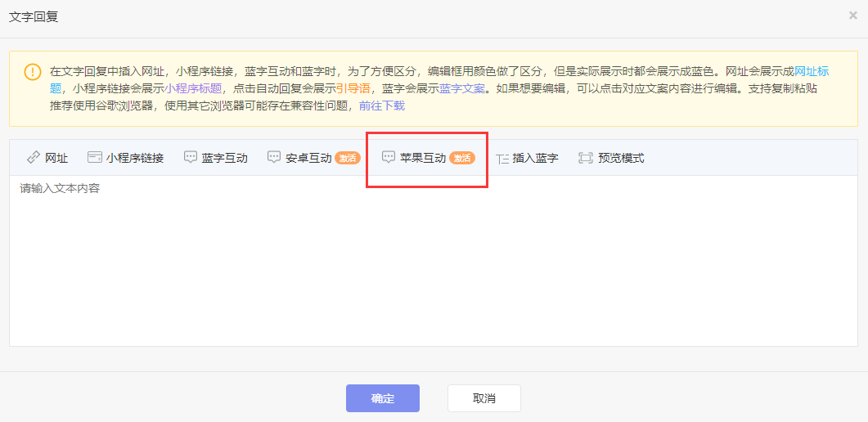Click the 激活 badge next to 安卓互动
The height and width of the screenshot is (422, 868).
[348, 158]
